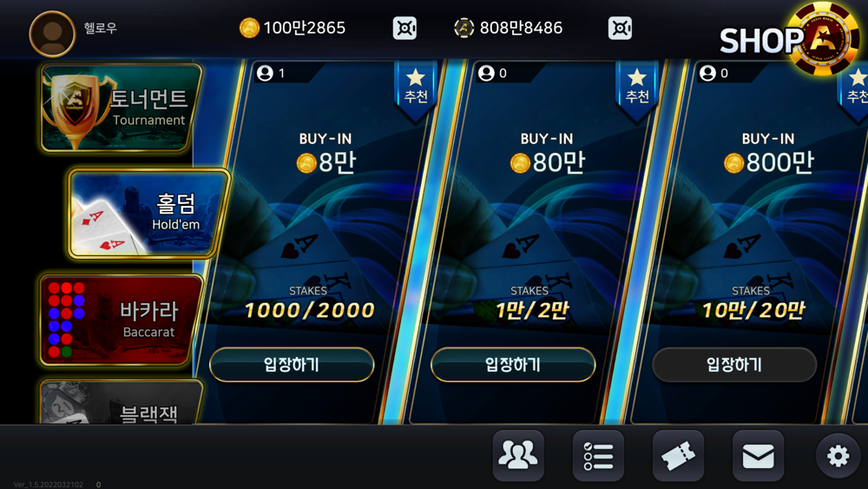Click the chip currency balance 808만8486

(521, 28)
